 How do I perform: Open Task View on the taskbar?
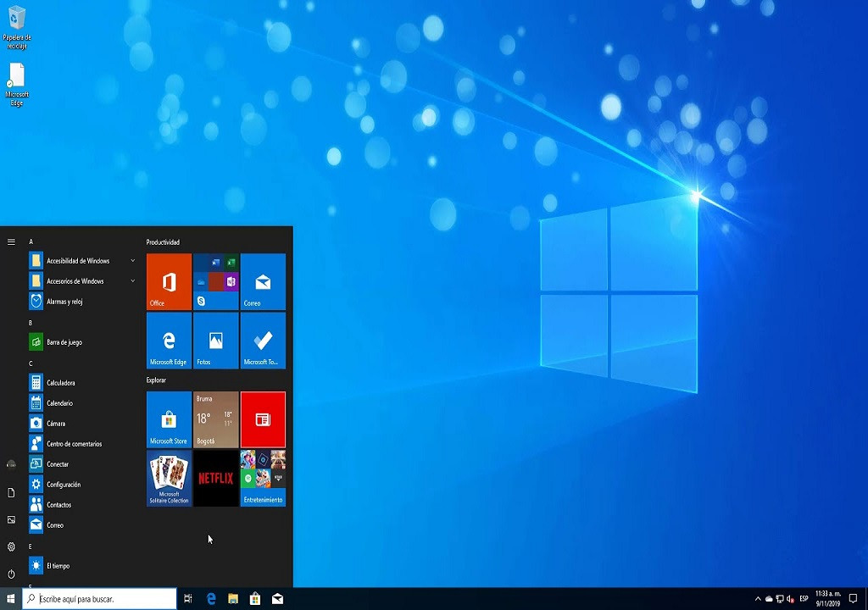tap(187, 599)
